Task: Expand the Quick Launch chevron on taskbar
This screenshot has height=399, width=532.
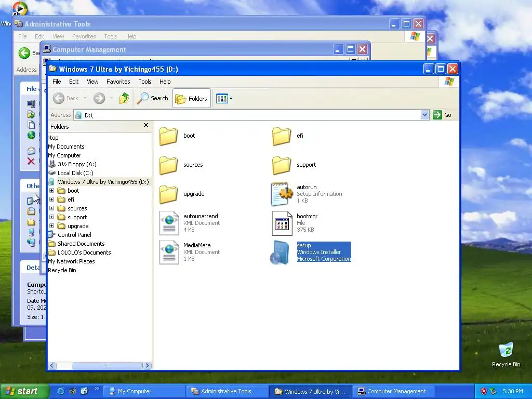Action: [97, 389]
